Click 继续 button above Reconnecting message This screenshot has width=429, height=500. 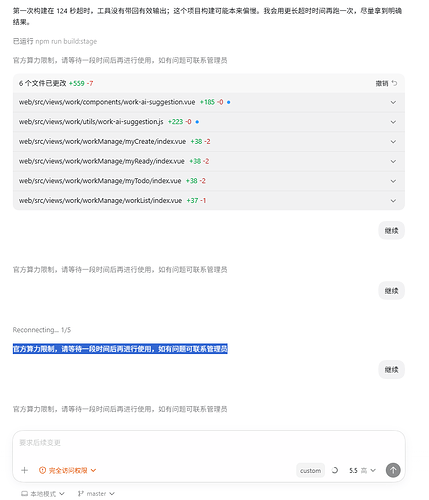(391, 291)
